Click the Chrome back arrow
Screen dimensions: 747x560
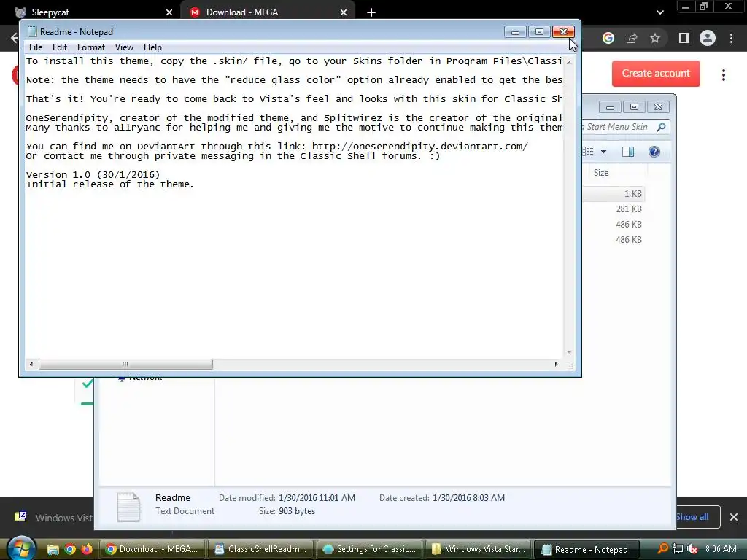pos(14,38)
